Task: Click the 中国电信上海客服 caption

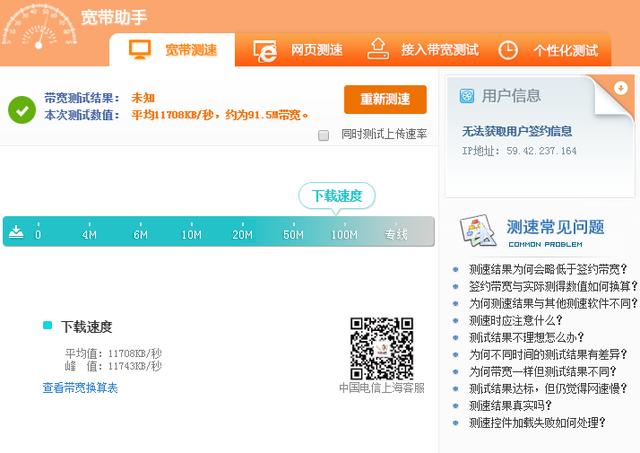Action: click(x=382, y=388)
